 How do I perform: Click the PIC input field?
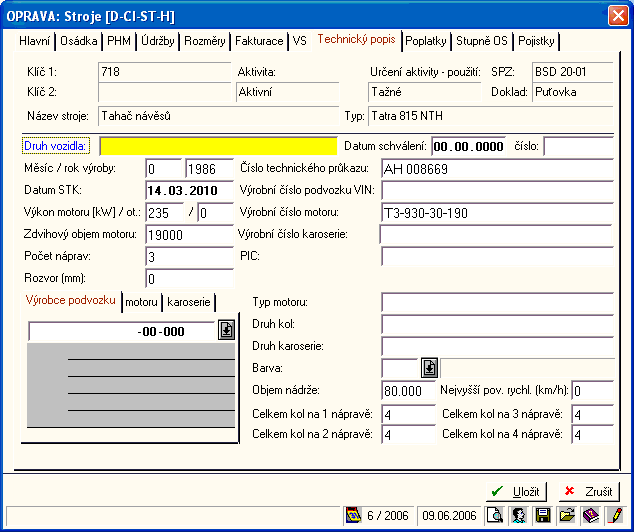coord(497,256)
